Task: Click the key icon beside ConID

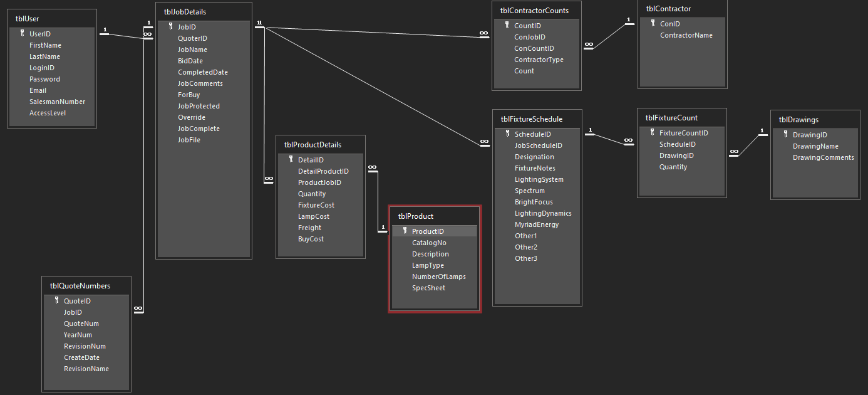Action: pyautogui.click(x=653, y=24)
